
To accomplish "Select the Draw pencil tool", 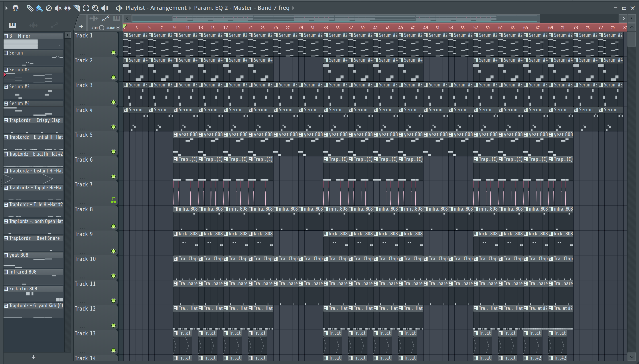I will click(x=30, y=8).
